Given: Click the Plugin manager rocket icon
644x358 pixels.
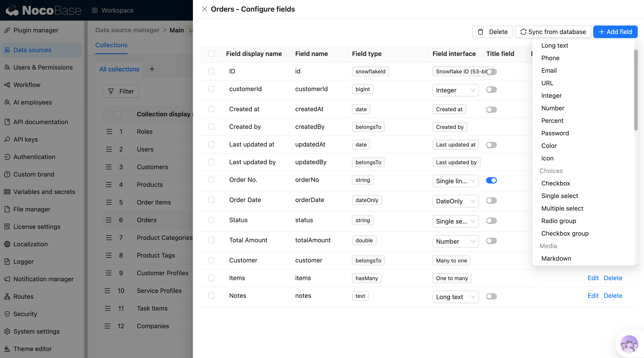Looking at the screenshot, I should coord(7,30).
